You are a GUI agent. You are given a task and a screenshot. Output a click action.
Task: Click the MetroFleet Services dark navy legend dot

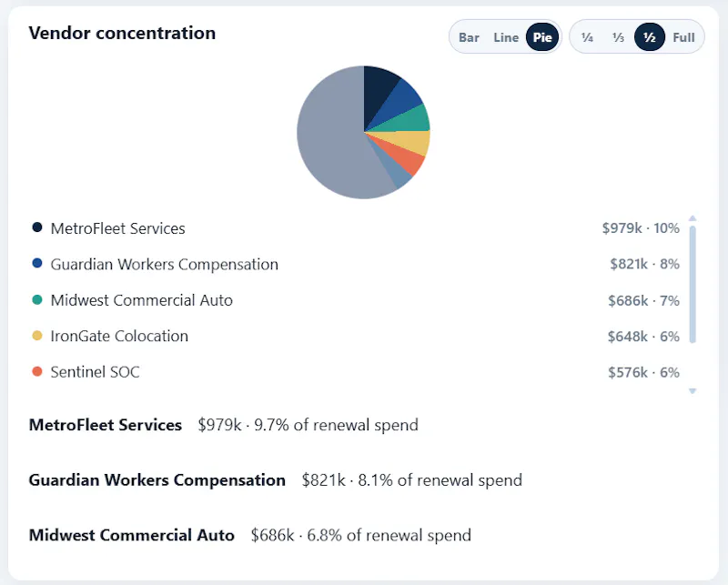click(37, 227)
